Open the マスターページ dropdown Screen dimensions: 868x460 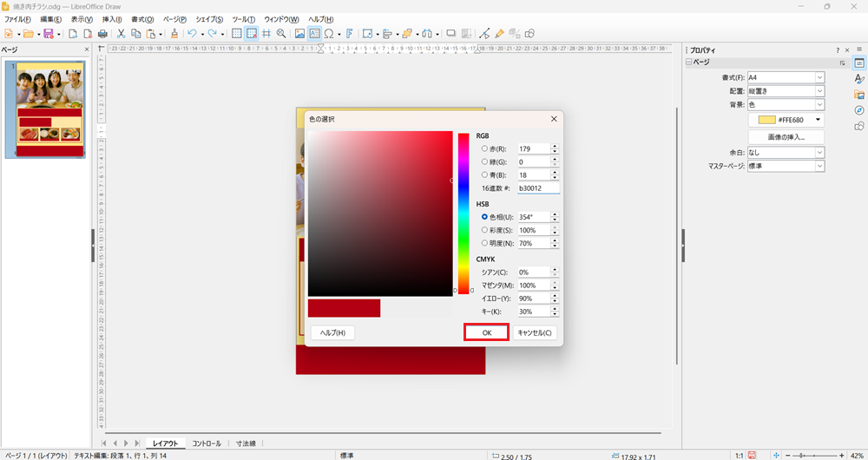[819, 166]
